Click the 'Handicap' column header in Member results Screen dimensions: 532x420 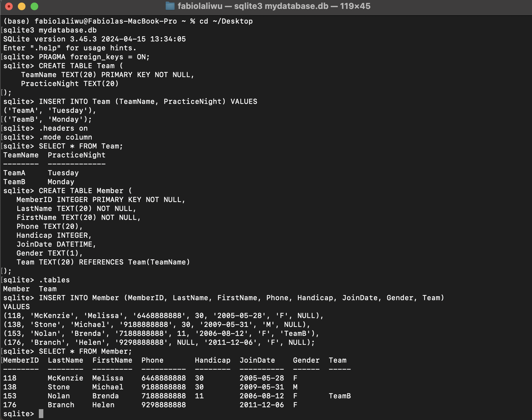(212, 360)
